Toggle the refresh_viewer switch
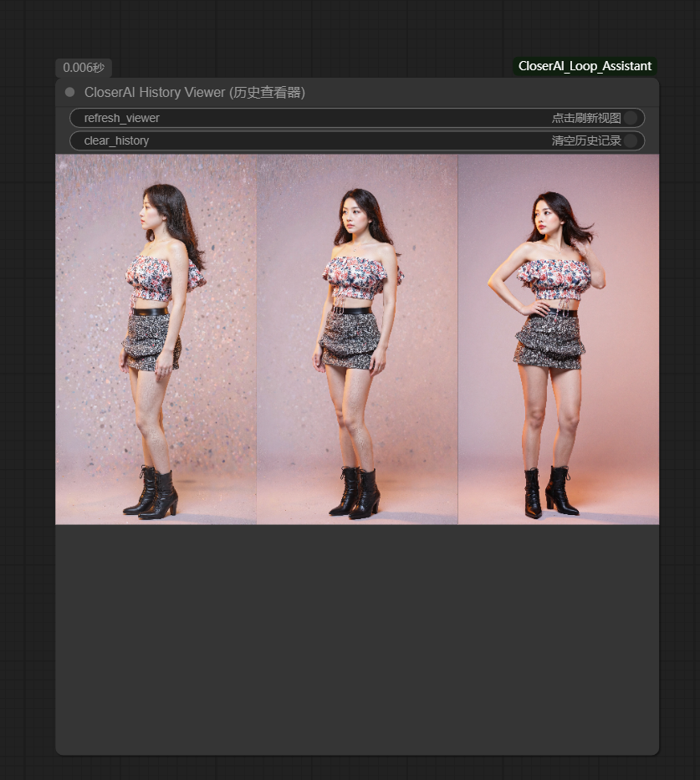700x780 pixels. pyautogui.click(x=631, y=118)
